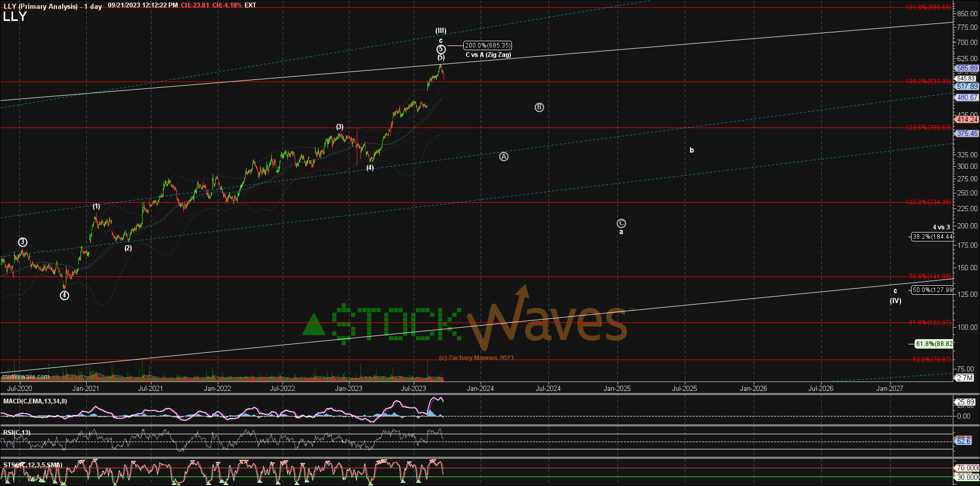Select the circled A projection label
Viewport: 980px width, 486px height.
[x=504, y=156]
